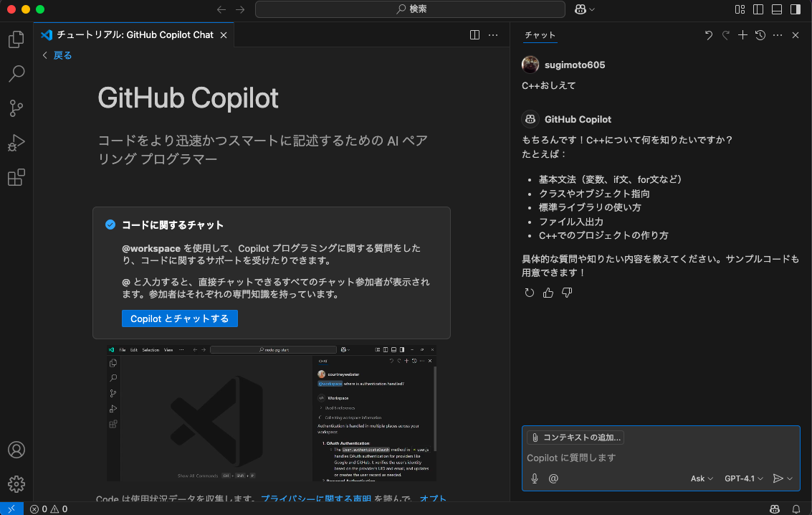Image resolution: width=812 pixels, height=515 pixels.
Task: Click the C++おしえて message text
Action: tap(548, 85)
